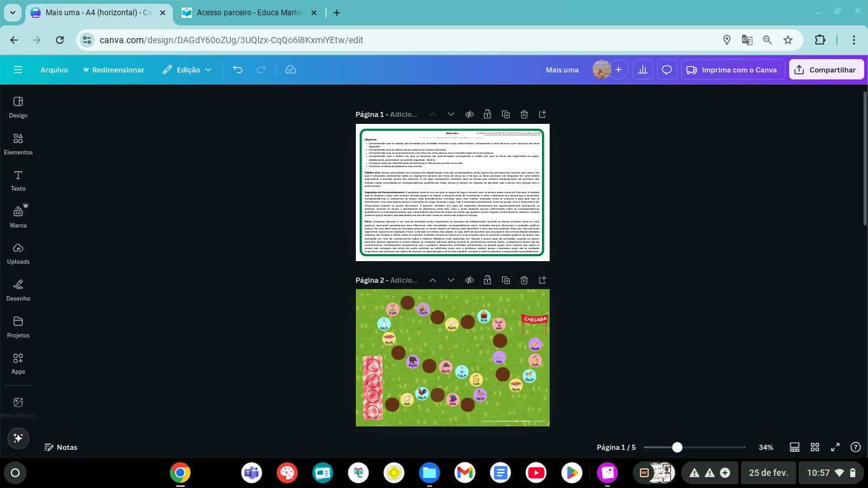Edit the Página 1 title field
Screen dimensions: 868x488
click(x=404, y=114)
